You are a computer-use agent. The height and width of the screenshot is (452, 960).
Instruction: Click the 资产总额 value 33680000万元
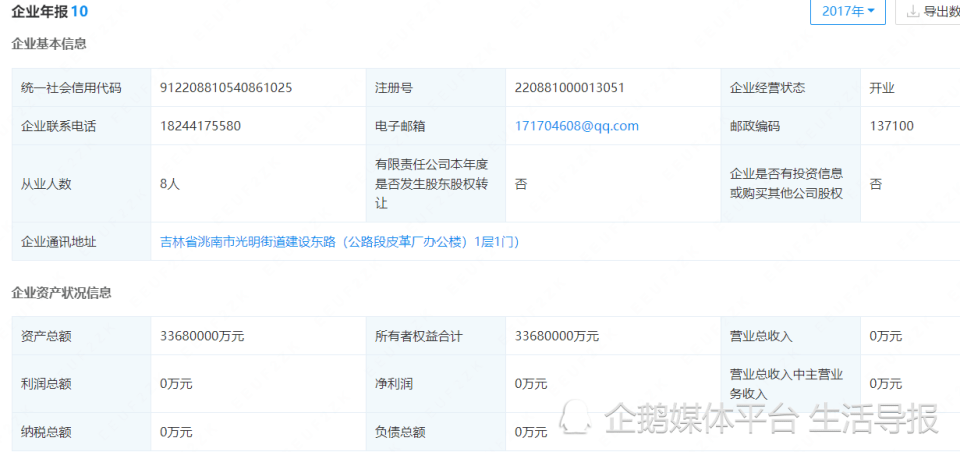point(202,337)
